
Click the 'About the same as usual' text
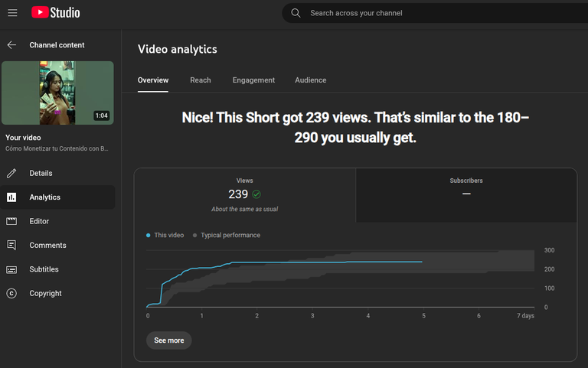pyautogui.click(x=244, y=209)
